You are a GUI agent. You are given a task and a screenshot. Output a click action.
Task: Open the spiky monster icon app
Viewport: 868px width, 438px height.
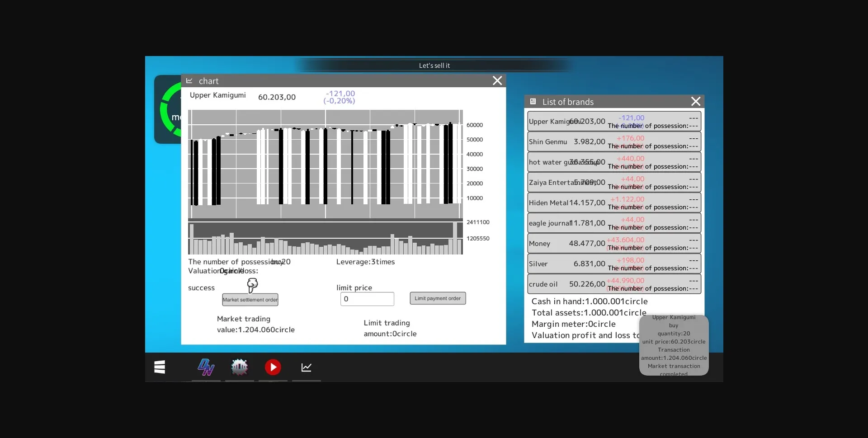coord(240,367)
